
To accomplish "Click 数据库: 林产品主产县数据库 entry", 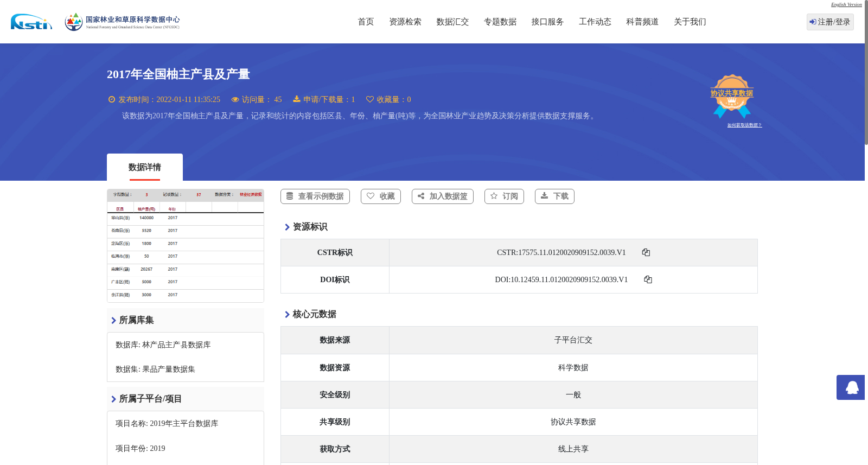I will 163,345.
